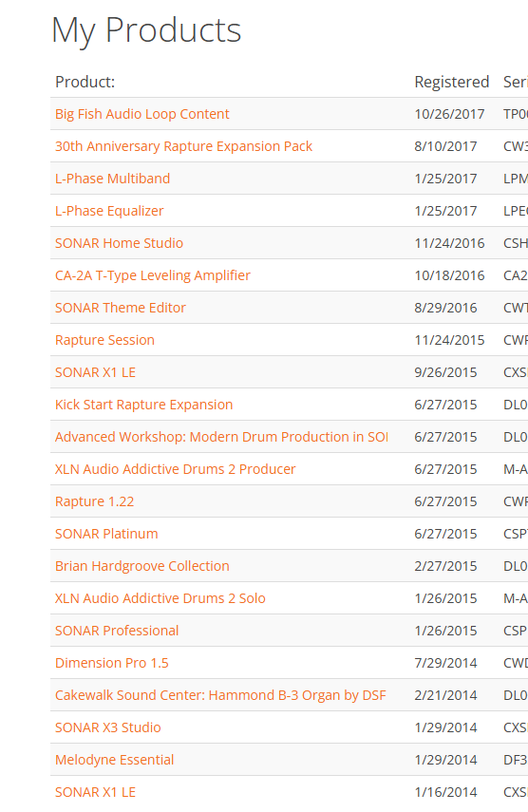Click SONAR Home Studio product
The width and height of the screenshot is (528, 812).
(119, 243)
